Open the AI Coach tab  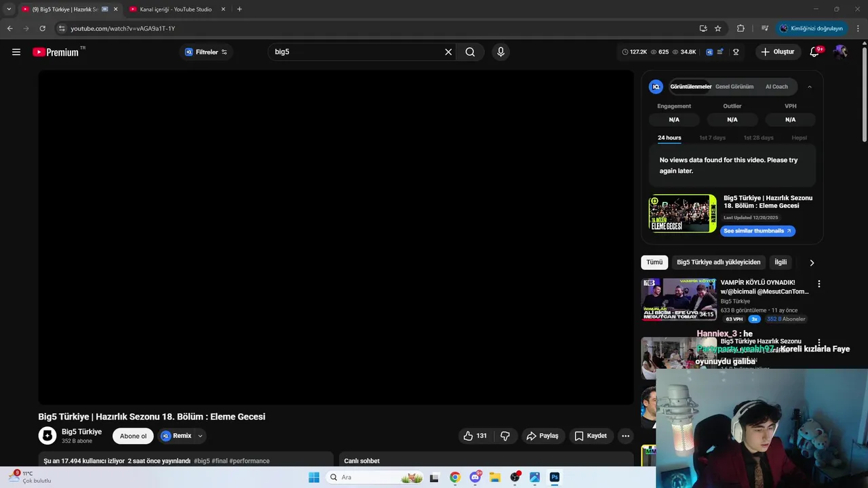pos(776,87)
